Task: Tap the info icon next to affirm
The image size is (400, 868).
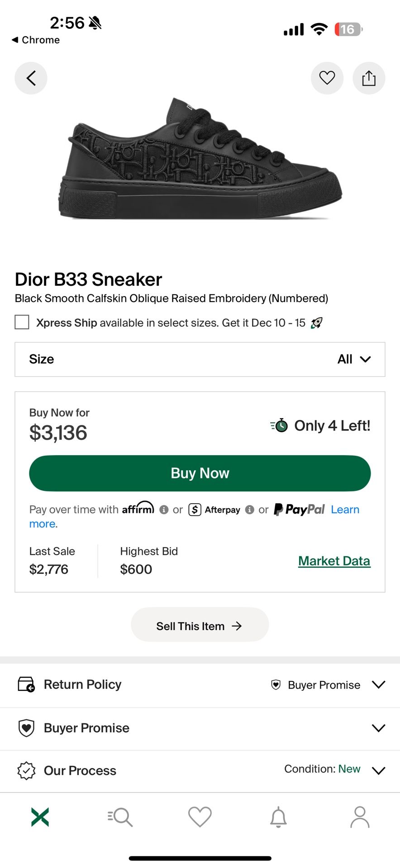Action: 163,509
